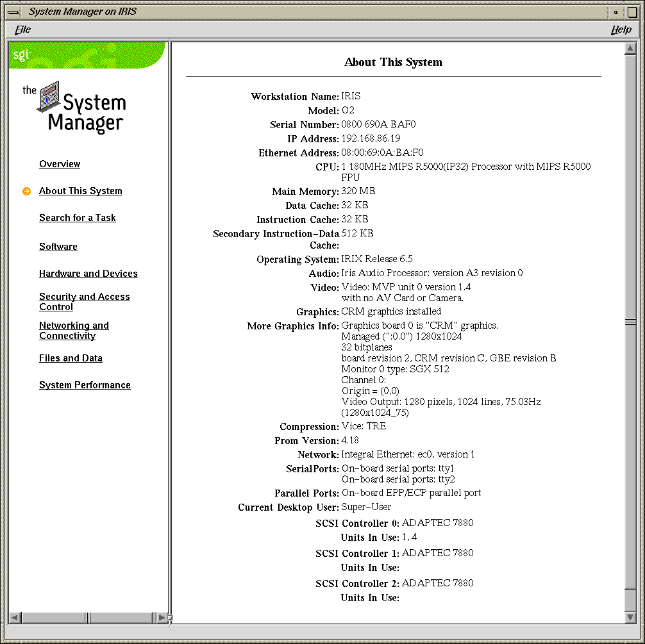The image size is (645, 644).
Task: Click the IRIX Release 6.5 text
Action: pyautogui.click(x=377, y=259)
